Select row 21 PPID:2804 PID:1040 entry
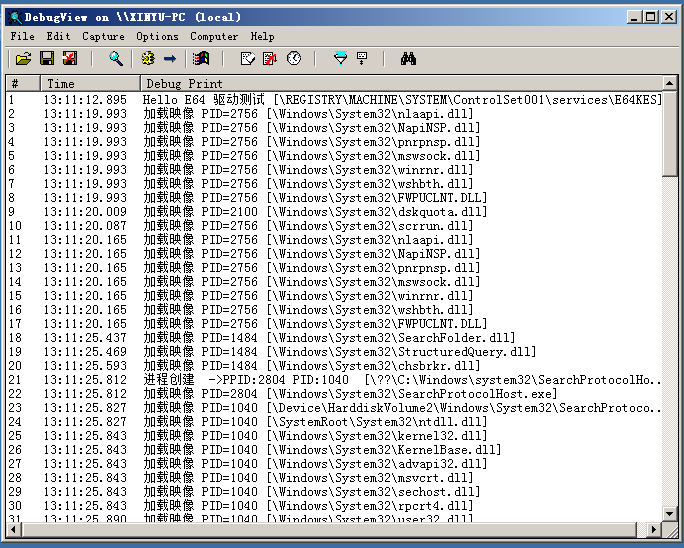This screenshot has height=548, width=684. 334,380
